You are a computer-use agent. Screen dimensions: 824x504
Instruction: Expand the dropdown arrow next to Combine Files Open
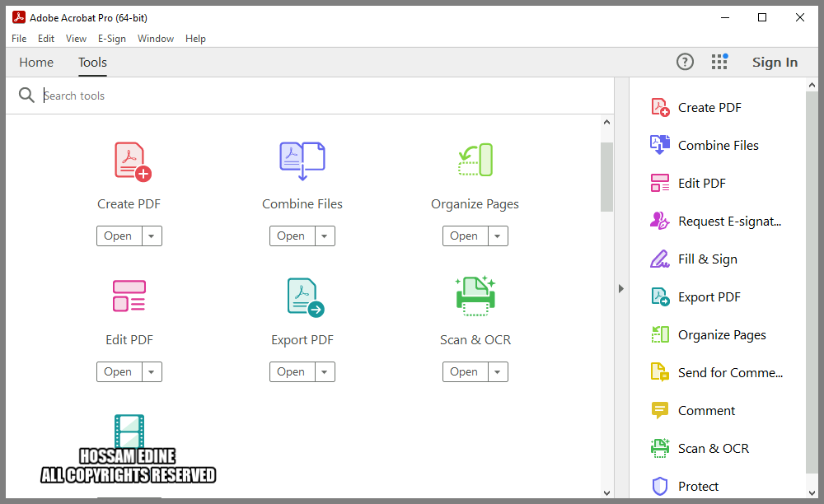[325, 236]
